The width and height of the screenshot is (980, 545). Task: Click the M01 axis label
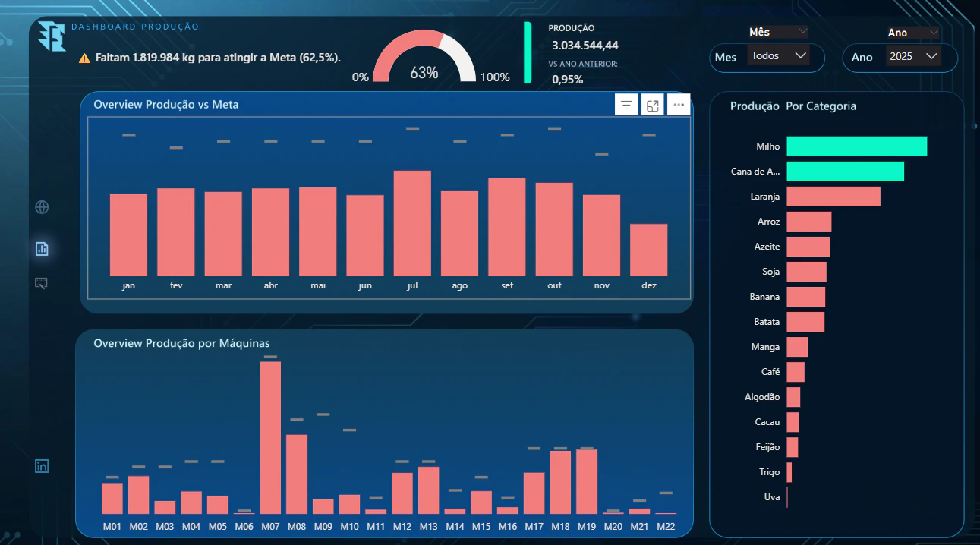112,526
